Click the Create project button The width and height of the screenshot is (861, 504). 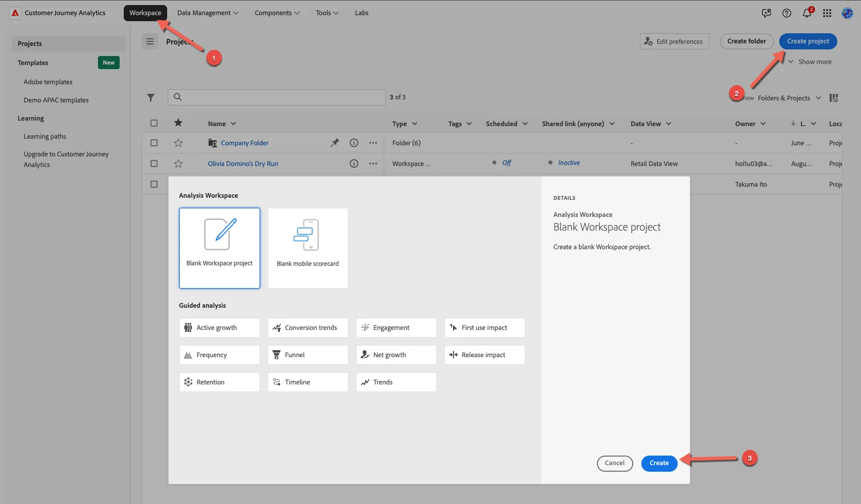click(808, 41)
